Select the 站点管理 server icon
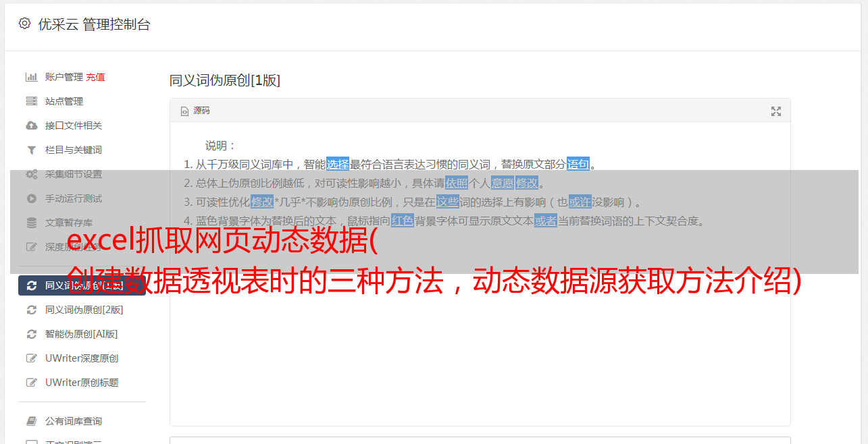The image size is (868, 444). pos(31,101)
